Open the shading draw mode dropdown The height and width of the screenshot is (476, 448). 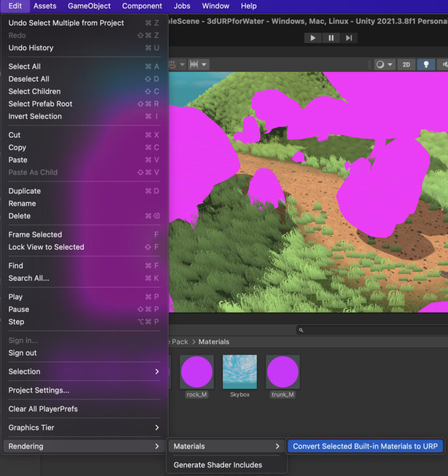tap(384, 64)
